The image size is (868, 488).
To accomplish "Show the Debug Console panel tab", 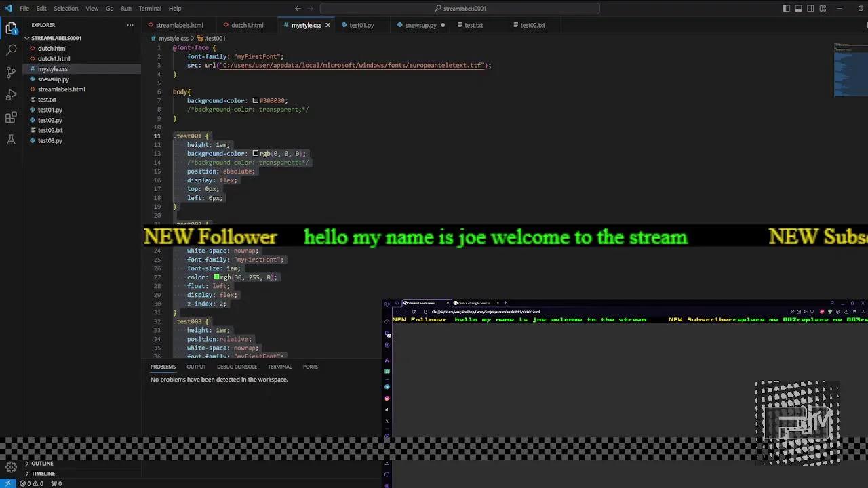I will coord(237,367).
